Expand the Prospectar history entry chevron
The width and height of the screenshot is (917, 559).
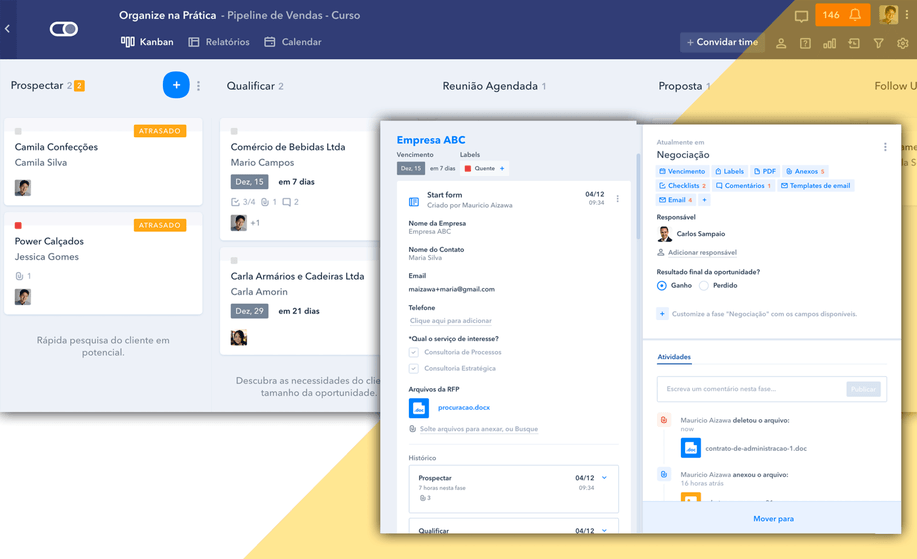605,478
